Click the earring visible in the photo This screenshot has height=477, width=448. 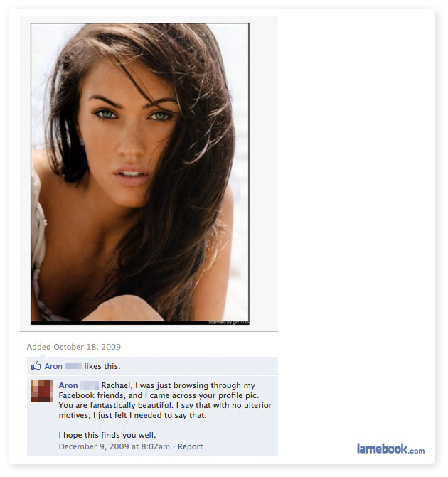[x=82, y=141]
